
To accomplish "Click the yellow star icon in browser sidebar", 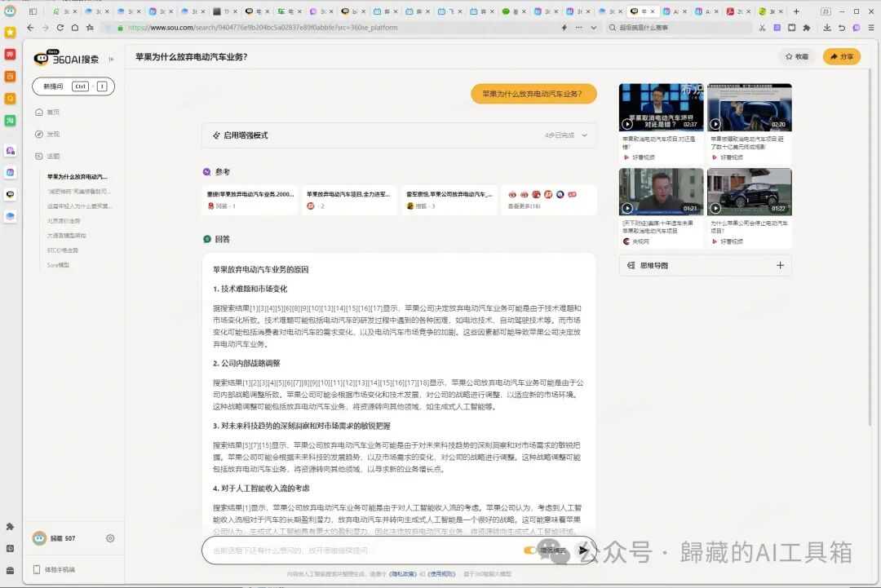I will tap(10, 33).
